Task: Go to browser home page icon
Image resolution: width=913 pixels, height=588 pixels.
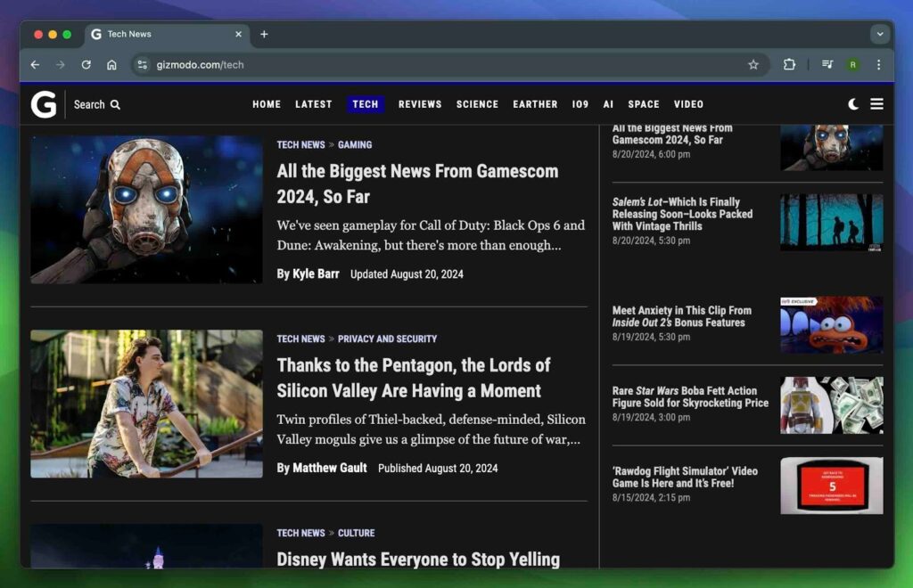Action: [112, 64]
